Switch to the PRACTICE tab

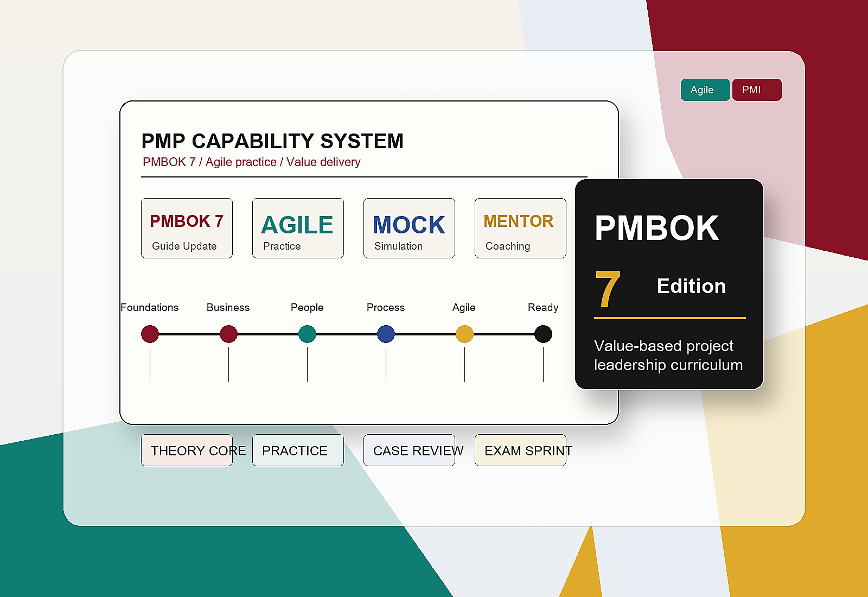[x=298, y=450]
